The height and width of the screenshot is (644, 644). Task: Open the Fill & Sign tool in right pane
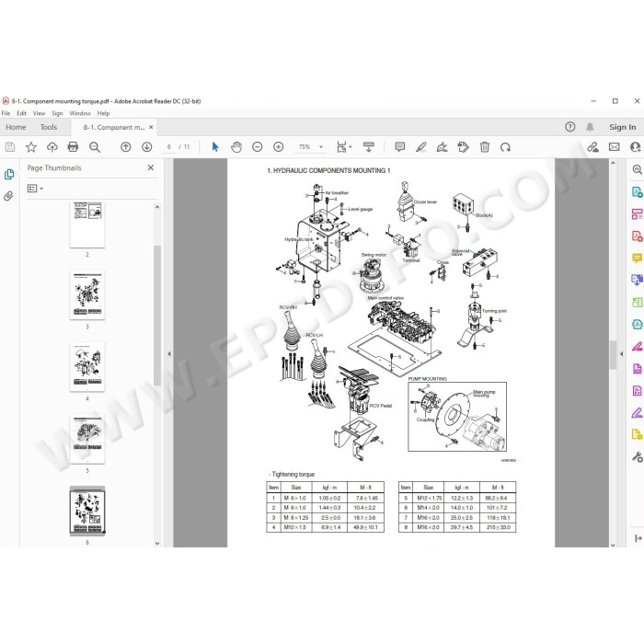click(637, 412)
